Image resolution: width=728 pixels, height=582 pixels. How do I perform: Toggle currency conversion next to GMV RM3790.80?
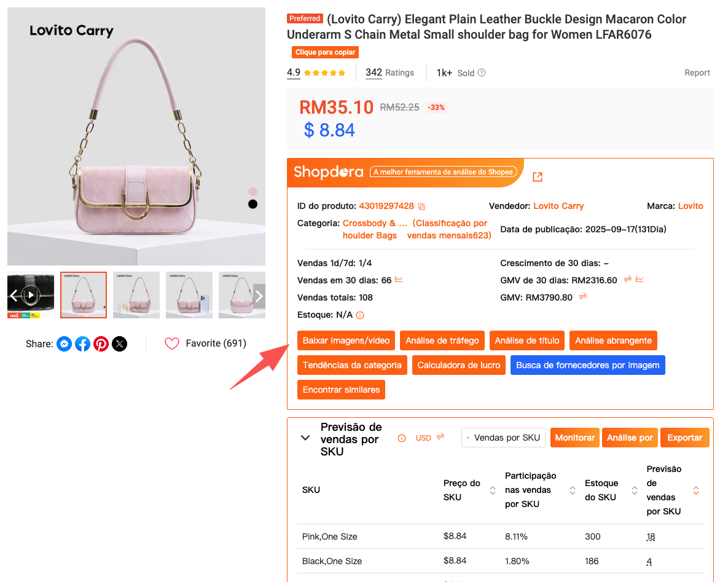pyautogui.click(x=583, y=297)
